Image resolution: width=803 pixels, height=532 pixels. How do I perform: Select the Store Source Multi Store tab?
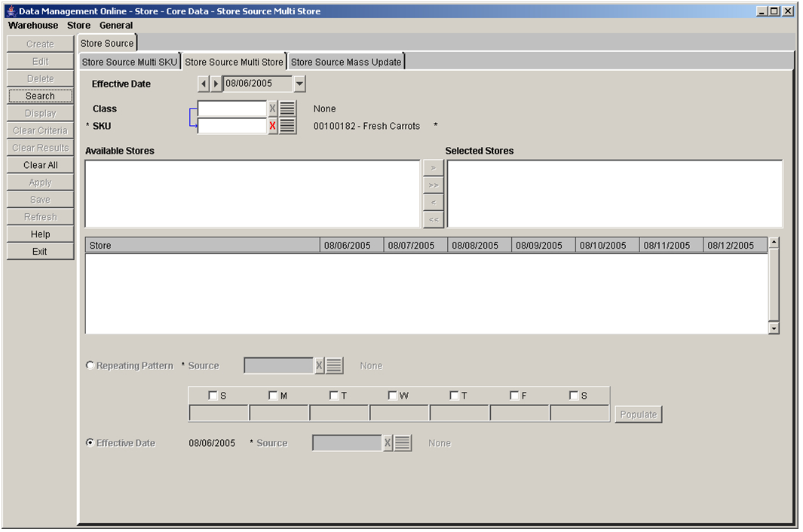tap(234, 62)
